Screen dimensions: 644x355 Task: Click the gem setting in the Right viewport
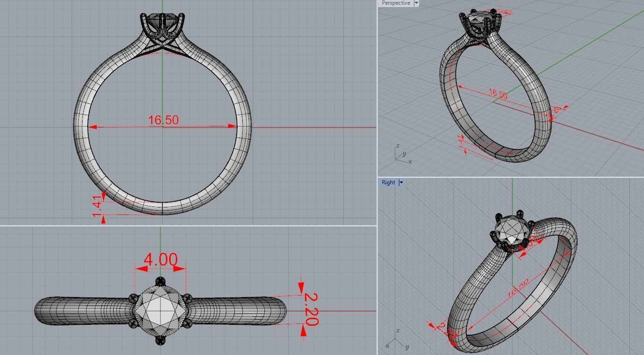(512, 232)
